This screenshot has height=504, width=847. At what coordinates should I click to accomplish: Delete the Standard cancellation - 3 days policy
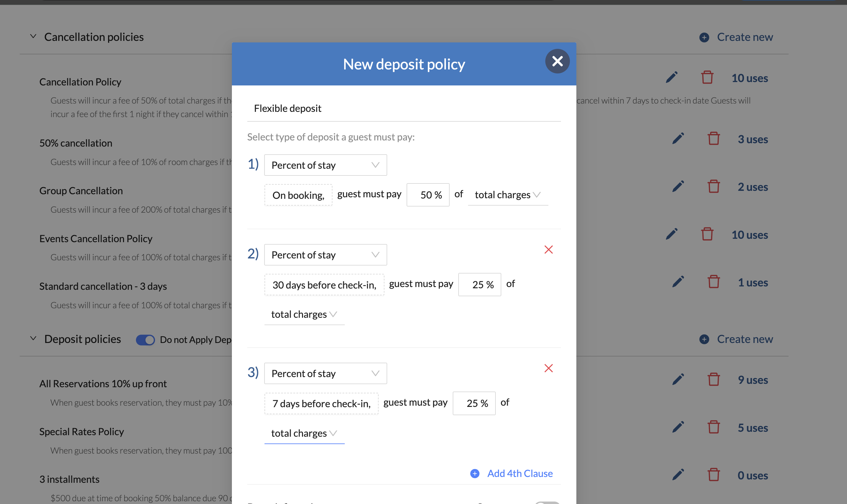[x=714, y=282]
